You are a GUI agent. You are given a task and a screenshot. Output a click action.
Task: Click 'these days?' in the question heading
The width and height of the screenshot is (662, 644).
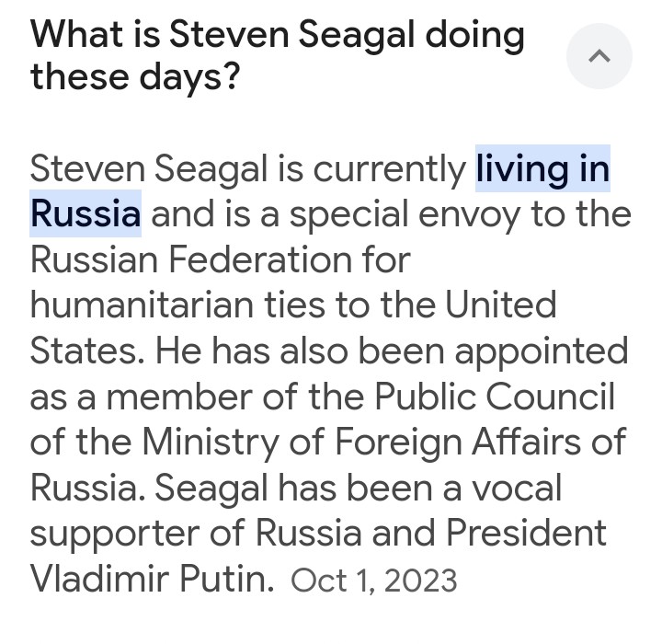click(x=134, y=75)
